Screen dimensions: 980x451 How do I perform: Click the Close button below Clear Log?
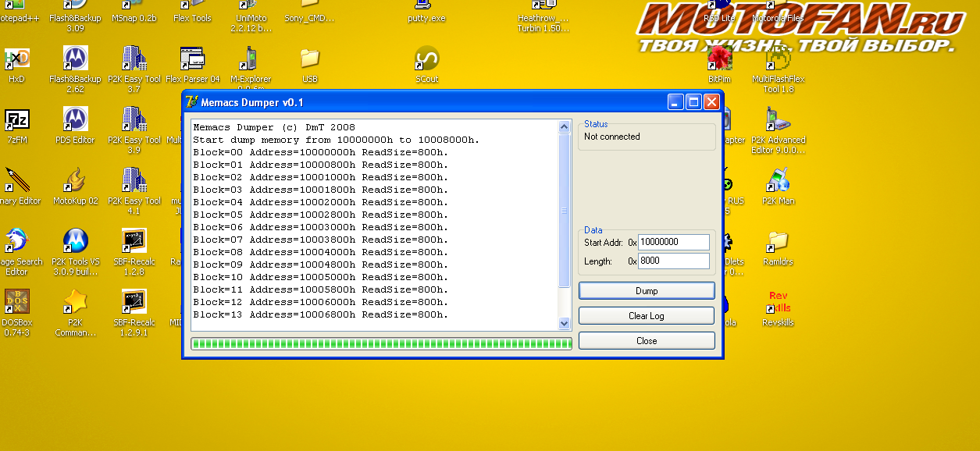(x=647, y=340)
